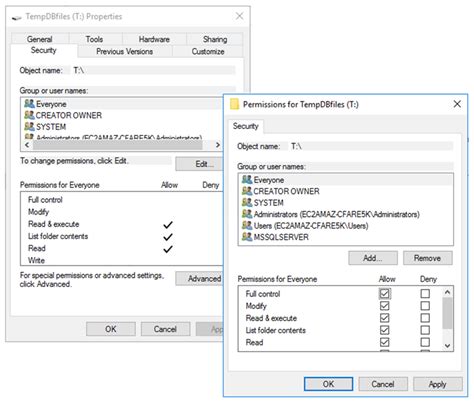Open the Hardware tab
Viewport: 474px width, 404px height.
click(x=154, y=39)
